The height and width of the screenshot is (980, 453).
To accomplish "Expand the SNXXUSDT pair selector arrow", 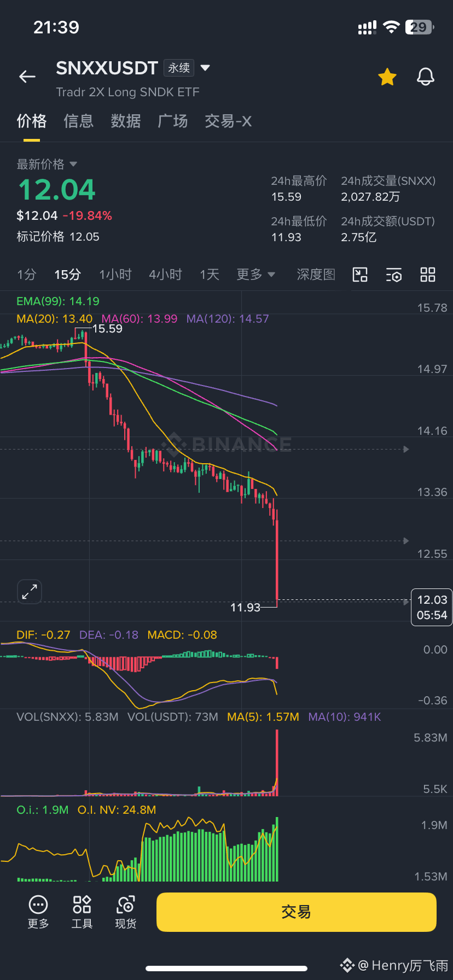I will click(205, 68).
